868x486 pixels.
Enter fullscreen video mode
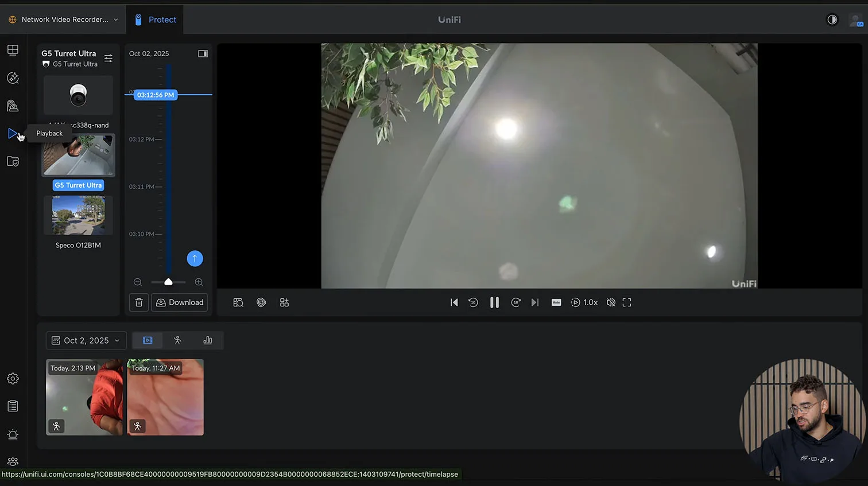[x=627, y=302]
